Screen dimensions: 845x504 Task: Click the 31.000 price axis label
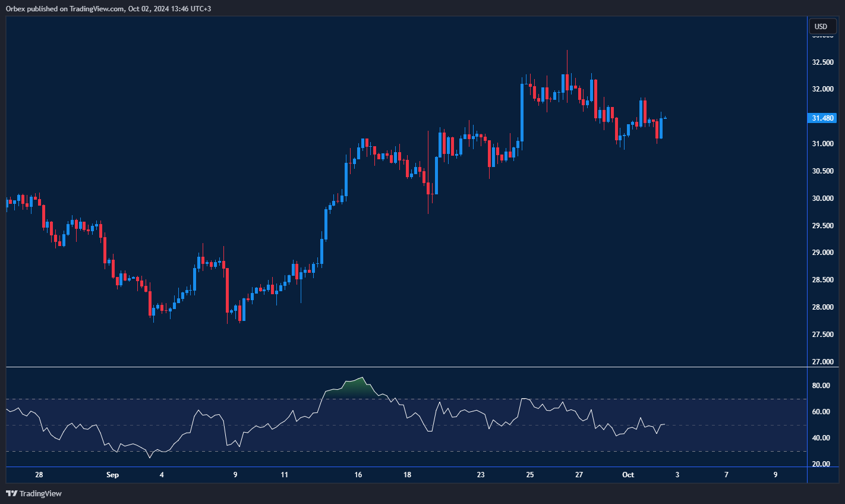(822, 144)
